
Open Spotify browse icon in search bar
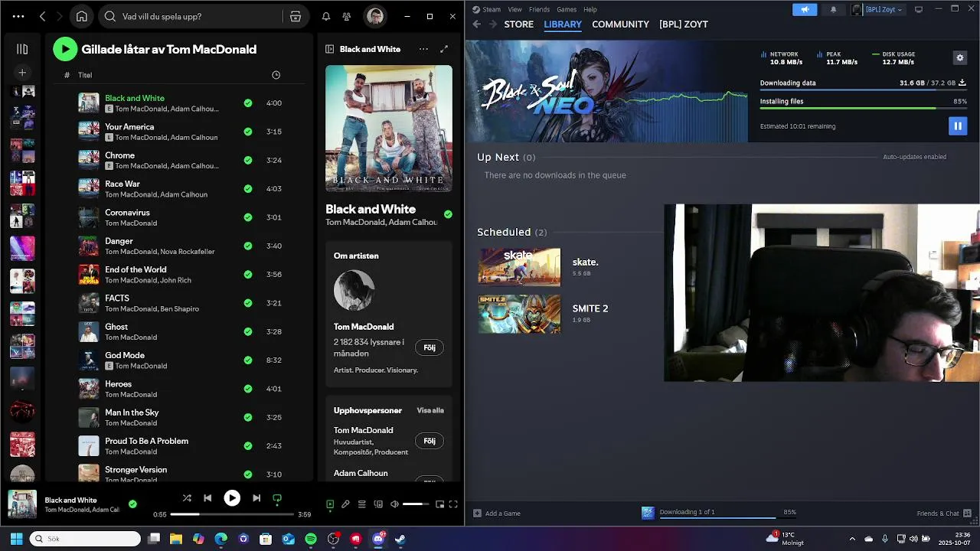296,16
